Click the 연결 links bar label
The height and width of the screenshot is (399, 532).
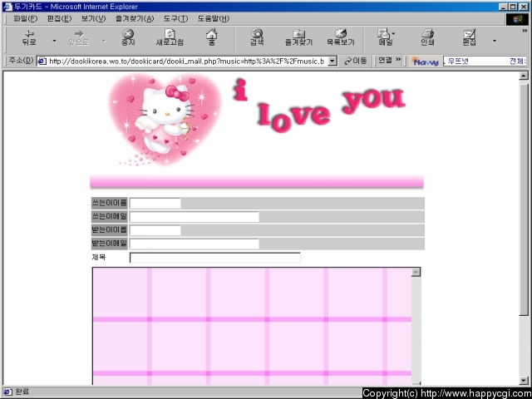click(x=385, y=61)
